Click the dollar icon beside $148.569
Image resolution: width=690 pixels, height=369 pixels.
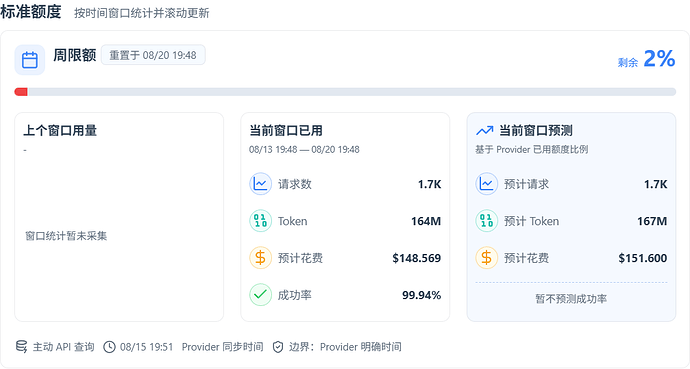(260, 258)
